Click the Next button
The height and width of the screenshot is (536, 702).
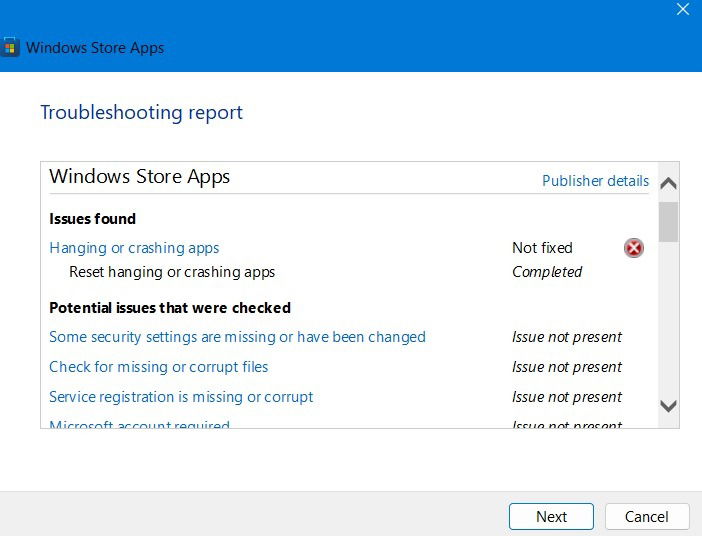(551, 516)
